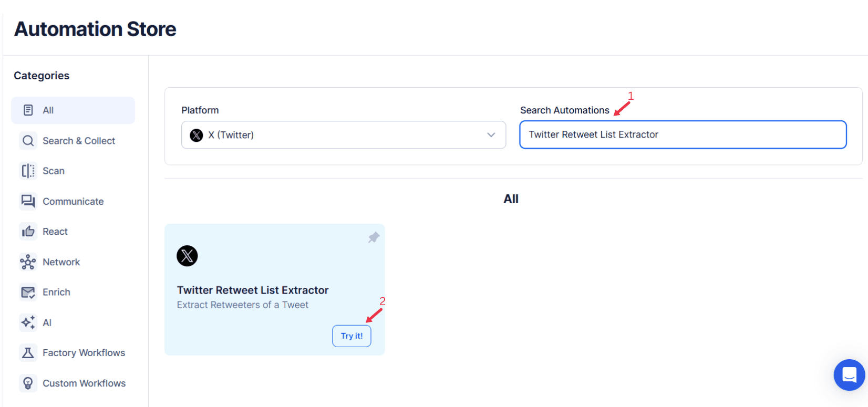Click the Twitter Retweet List Extractor card title
This screenshot has width=868, height=407.
[253, 289]
